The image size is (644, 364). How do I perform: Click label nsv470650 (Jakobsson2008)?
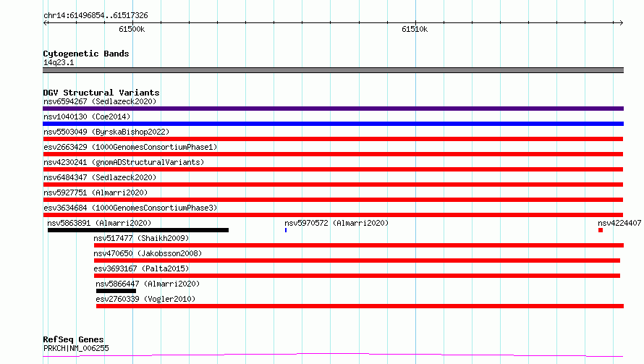point(148,253)
